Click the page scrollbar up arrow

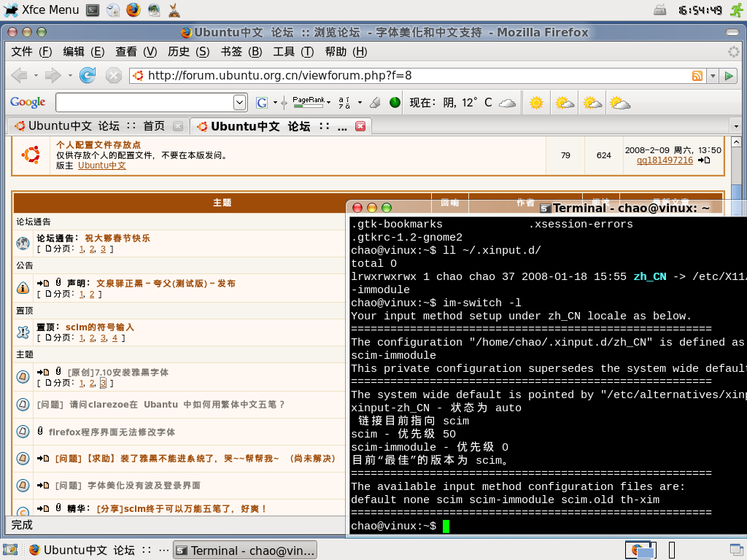coord(736,142)
